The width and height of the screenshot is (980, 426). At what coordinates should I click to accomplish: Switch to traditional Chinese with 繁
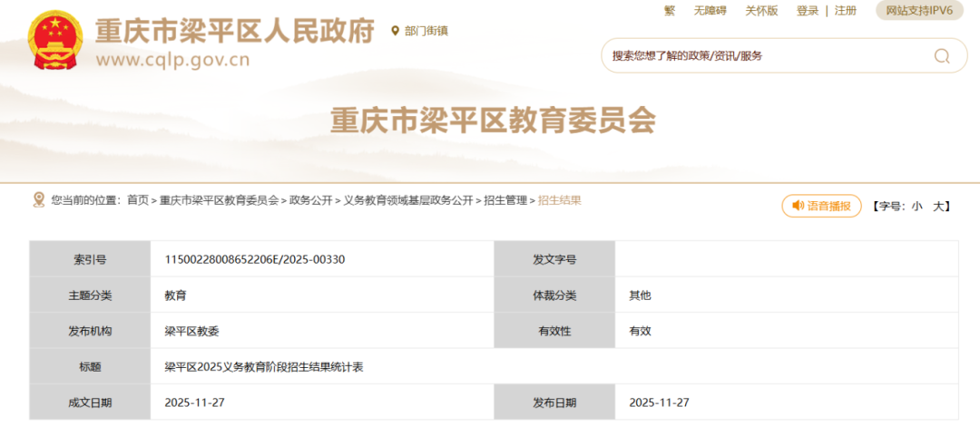[670, 11]
